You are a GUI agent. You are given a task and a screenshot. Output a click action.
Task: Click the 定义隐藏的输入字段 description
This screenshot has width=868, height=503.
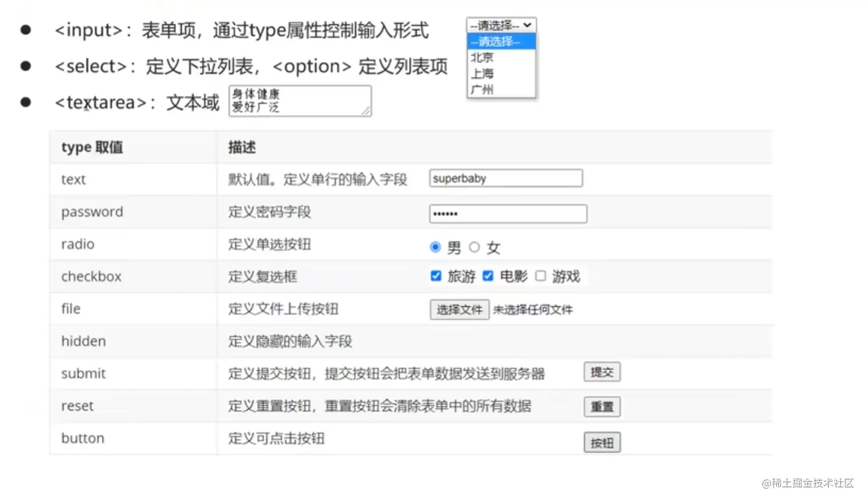(x=290, y=342)
